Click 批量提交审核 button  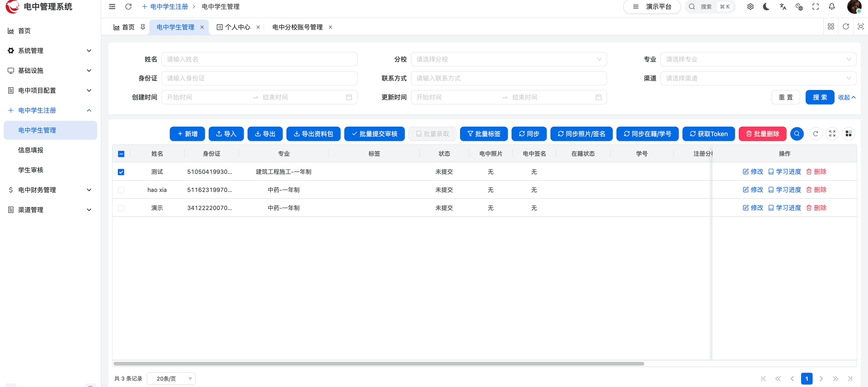pyautogui.click(x=374, y=134)
